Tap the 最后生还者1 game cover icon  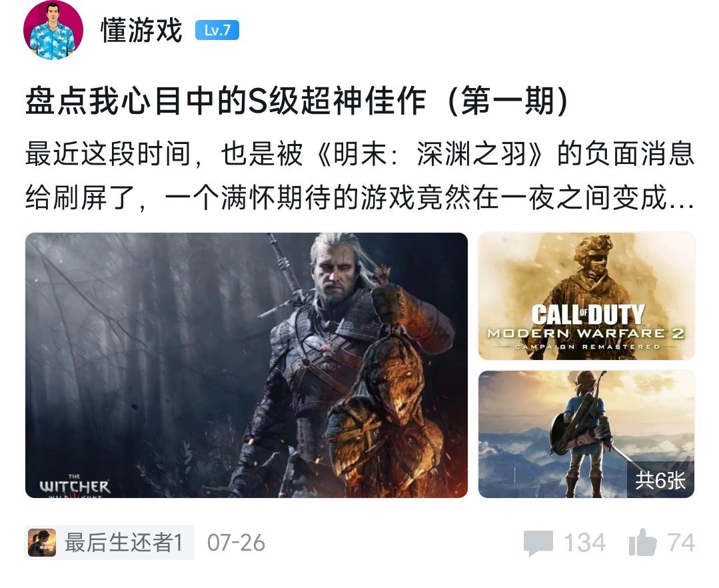[42, 543]
